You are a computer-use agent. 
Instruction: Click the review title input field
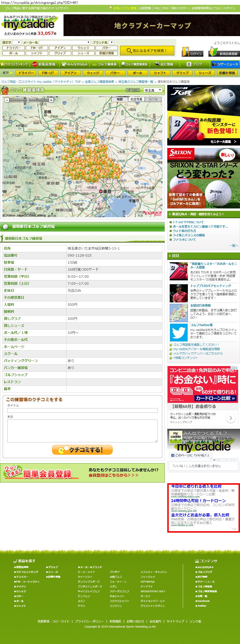pos(82,410)
